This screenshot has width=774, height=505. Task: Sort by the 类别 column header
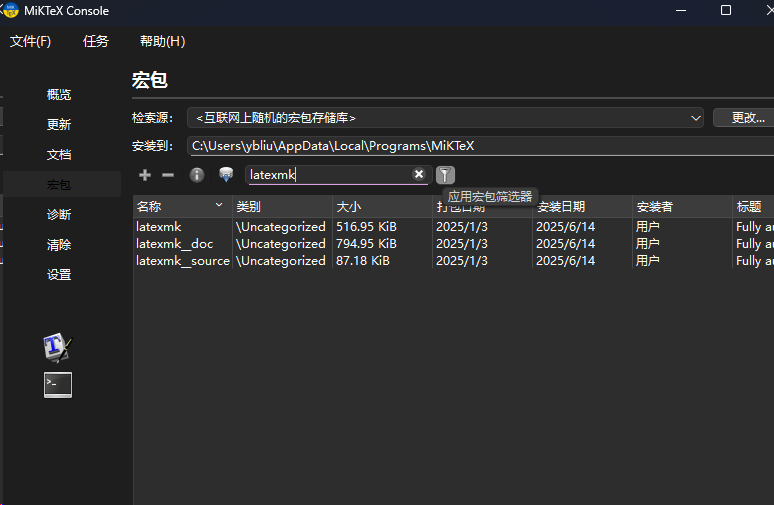[283, 206]
